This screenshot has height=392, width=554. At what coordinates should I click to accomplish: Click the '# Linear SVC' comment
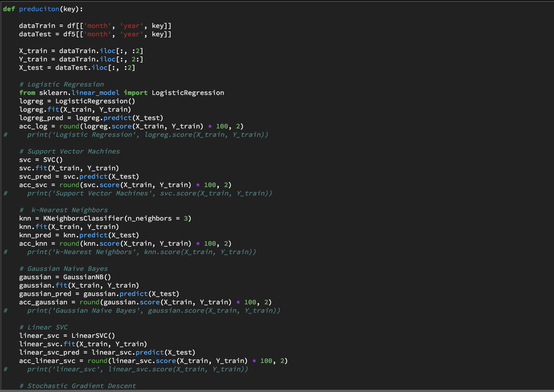(x=43, y=327)
